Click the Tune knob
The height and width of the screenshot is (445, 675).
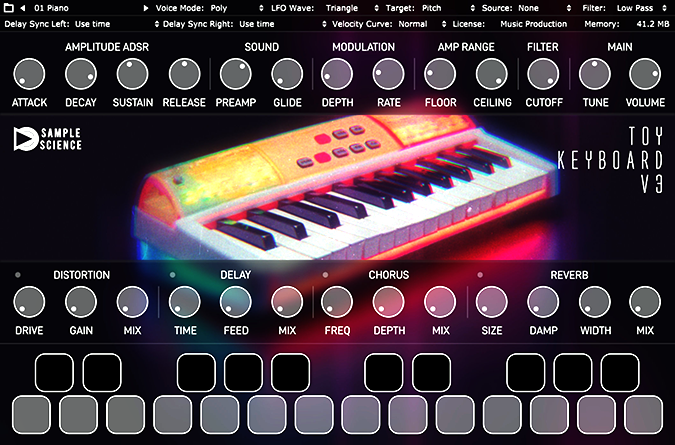pos(595,74)
